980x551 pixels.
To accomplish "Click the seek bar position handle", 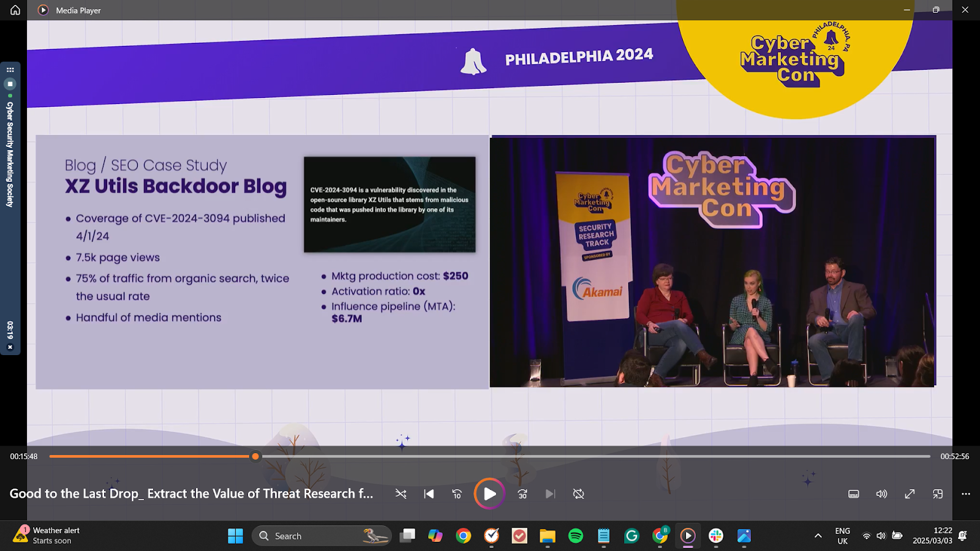I will pos(255,456).
